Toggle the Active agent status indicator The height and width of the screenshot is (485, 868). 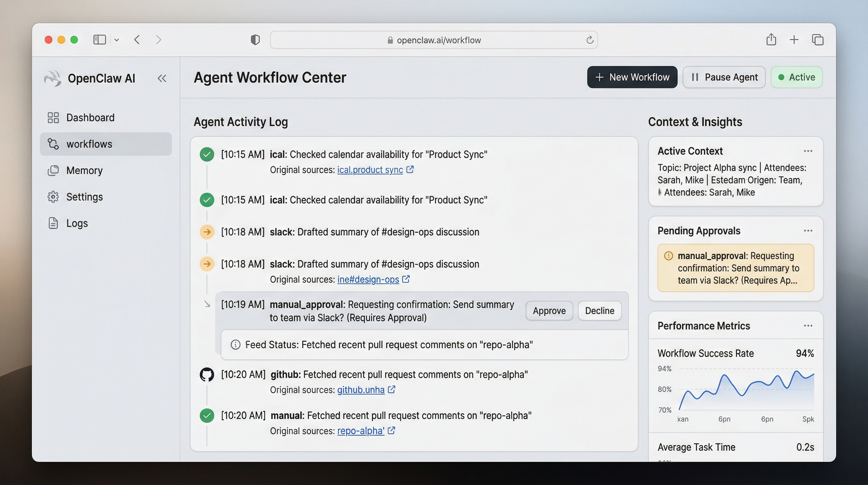pos(797,77)
